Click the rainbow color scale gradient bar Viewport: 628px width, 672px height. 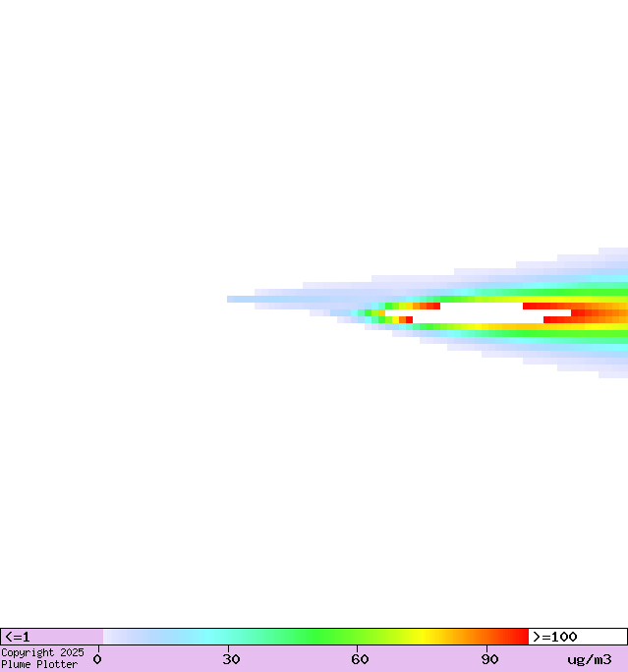[315, 637]
